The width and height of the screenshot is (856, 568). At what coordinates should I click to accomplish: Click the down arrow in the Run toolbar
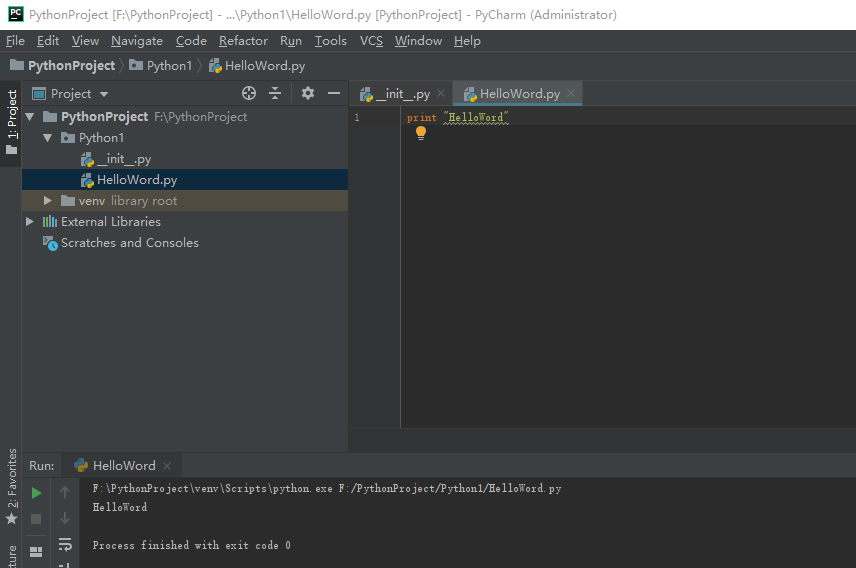pyautogui.click(x=65, y=518)
